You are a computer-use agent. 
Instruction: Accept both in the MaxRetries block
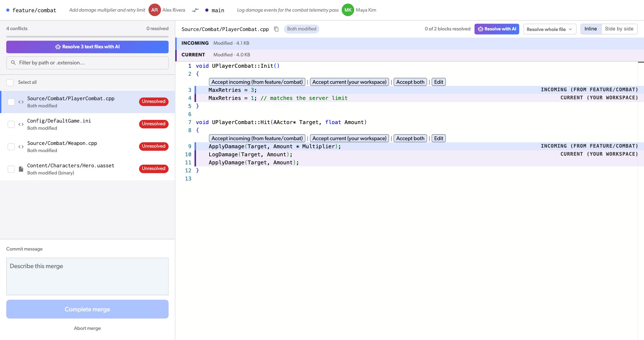(410, 82)
